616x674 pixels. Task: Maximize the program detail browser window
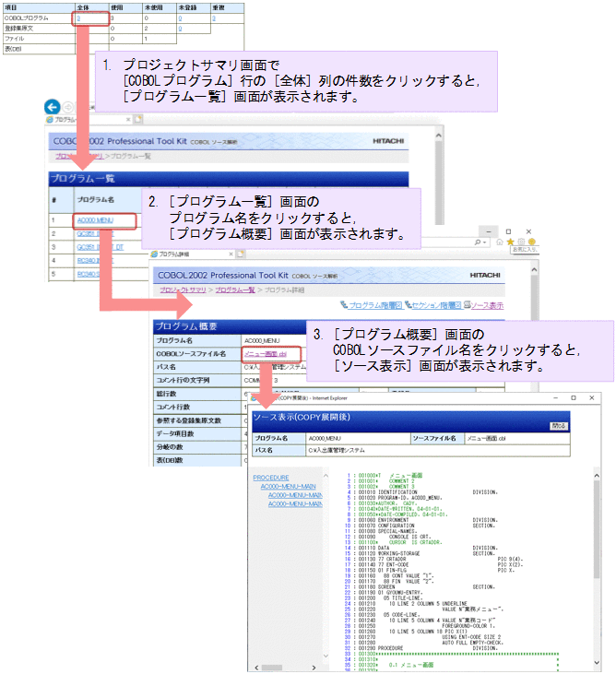click(x=508, y=231)
